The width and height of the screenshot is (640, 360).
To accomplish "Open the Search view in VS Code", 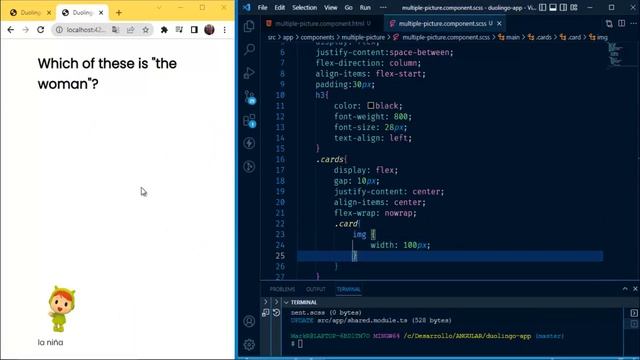I will pyautogui.click(x=249, y=49).
